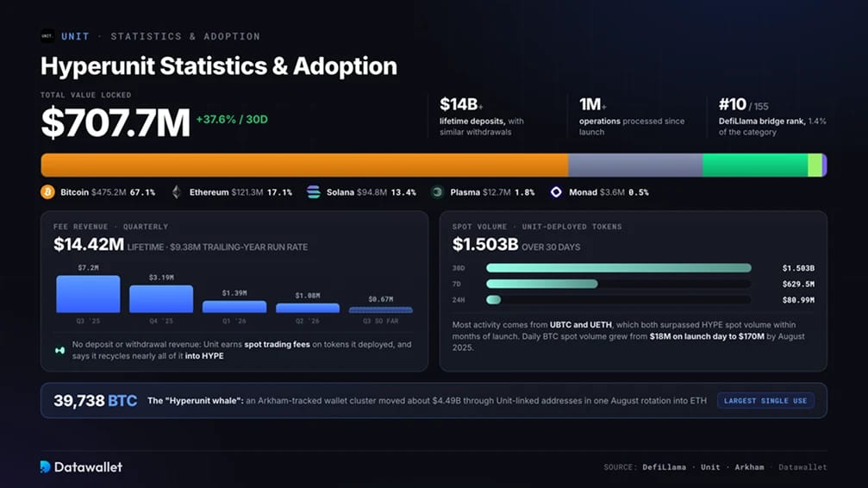Screen dimensions: 868x488
Task: Click the Plasma circle icon in legend
Action: [x=437, y=192]
